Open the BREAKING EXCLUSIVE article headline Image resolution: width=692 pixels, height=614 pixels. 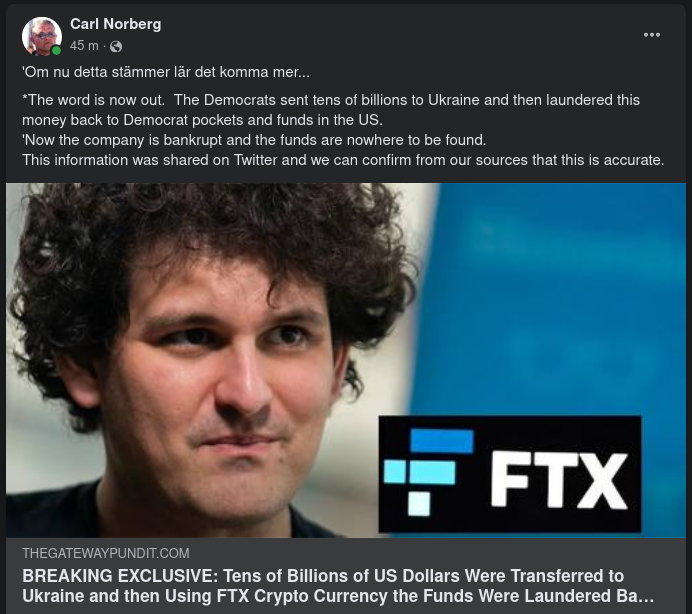point(338,586)
